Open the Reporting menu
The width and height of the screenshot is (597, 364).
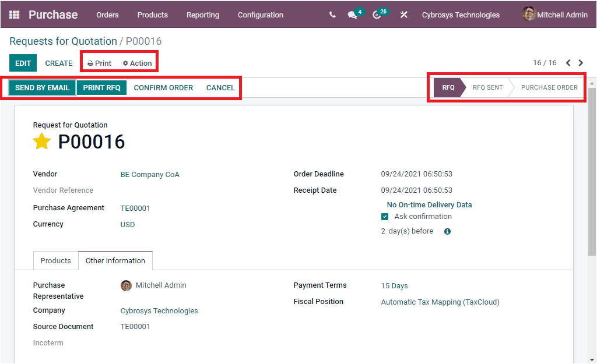(202, 15)
